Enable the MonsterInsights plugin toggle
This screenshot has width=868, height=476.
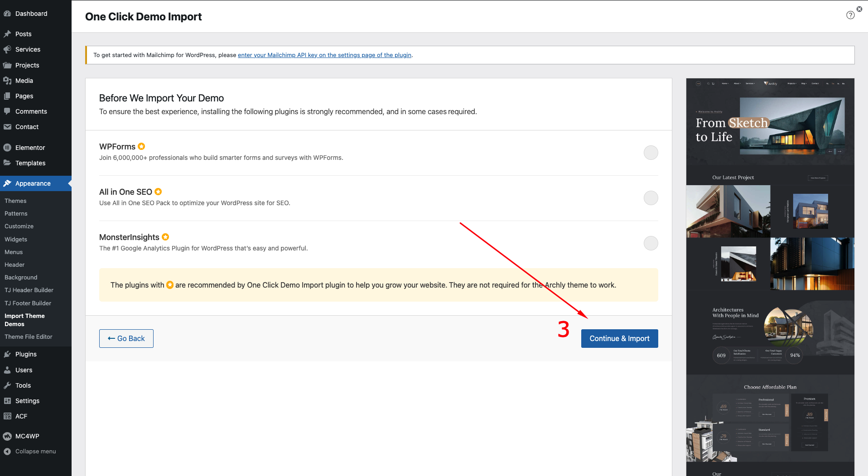coord(651,243)
